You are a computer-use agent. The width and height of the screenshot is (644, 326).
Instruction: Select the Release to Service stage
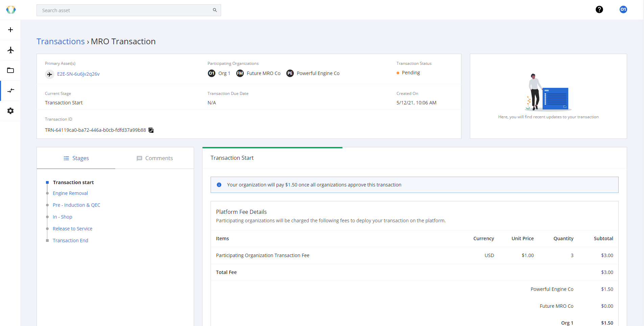pyautogui.click(x=72, y=229)
